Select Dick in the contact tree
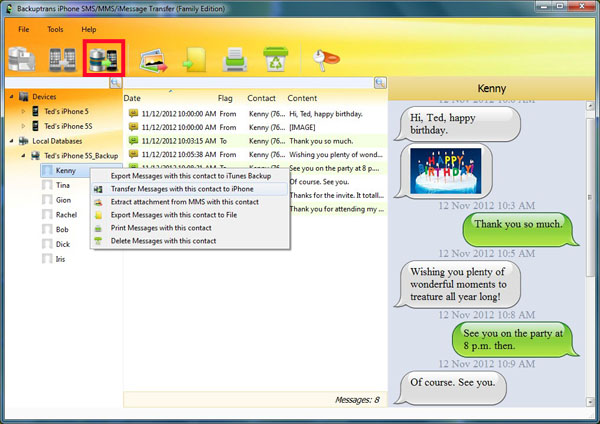The height and width of the screenshot is (424, 600). point(63,244)
